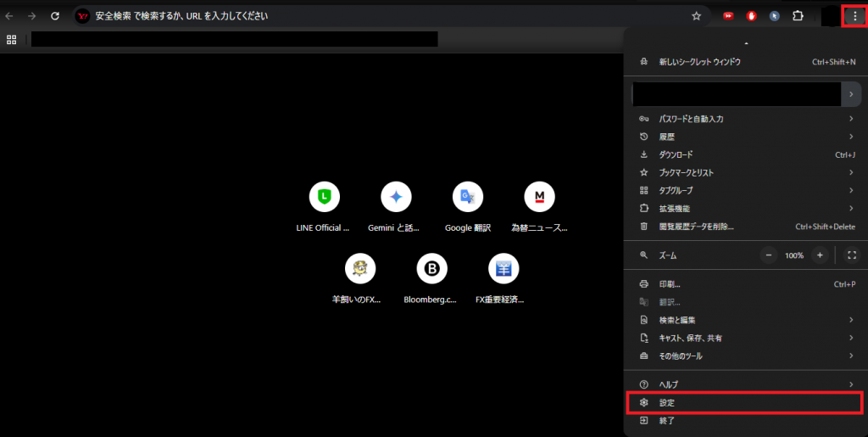The height and width of the screenshot is (437, 868).
Task: Reload the page
Action: [x=55, y=16]
